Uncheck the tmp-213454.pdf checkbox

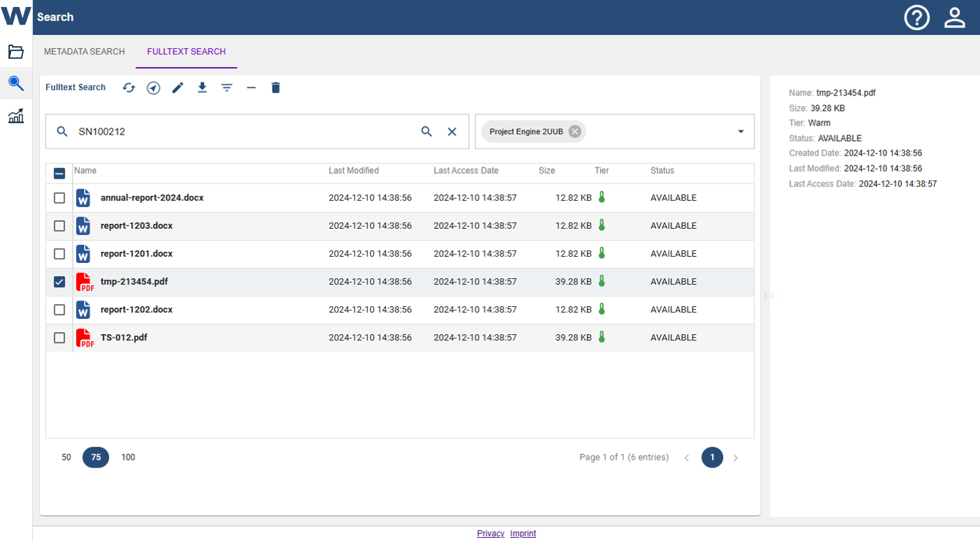point(59,282)
